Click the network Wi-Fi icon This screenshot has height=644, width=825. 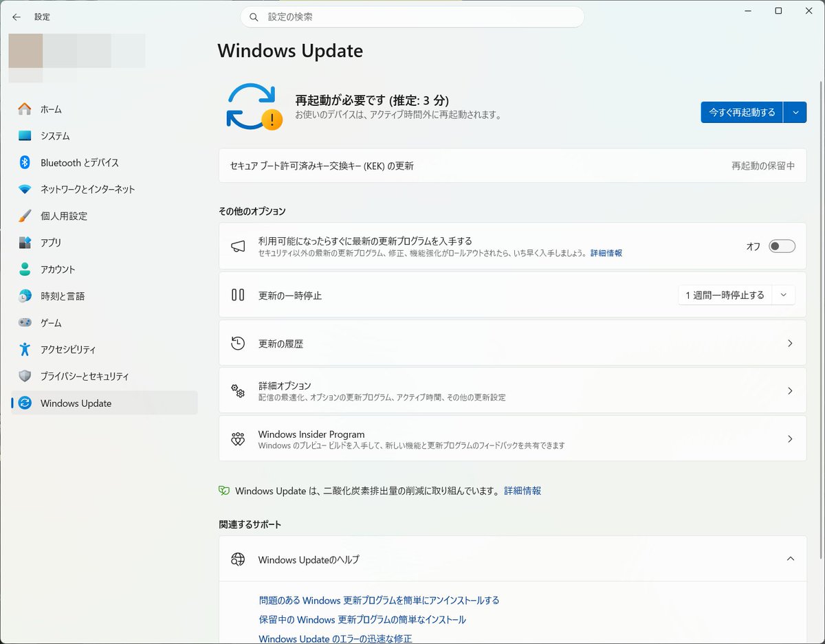coord(25,190)
